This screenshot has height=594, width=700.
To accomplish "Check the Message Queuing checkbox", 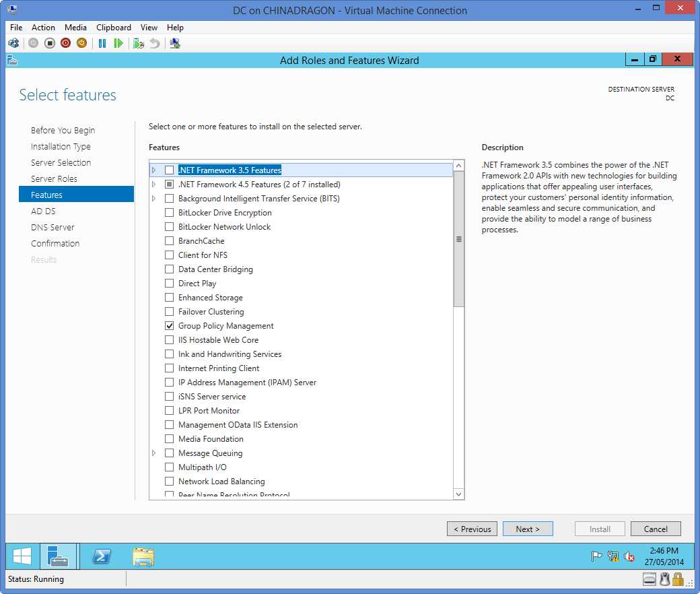I will point(169,453).
